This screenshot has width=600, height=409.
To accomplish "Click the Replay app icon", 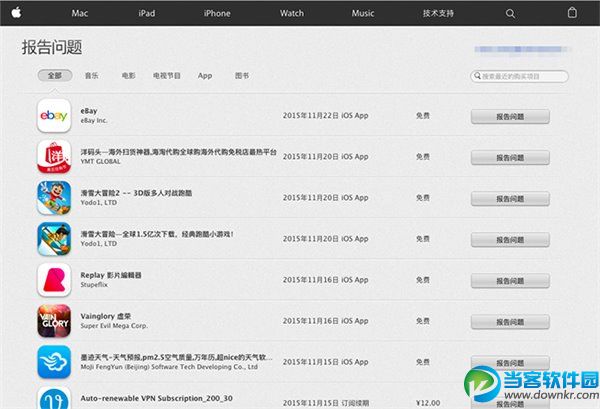I will tap(54, 280).
